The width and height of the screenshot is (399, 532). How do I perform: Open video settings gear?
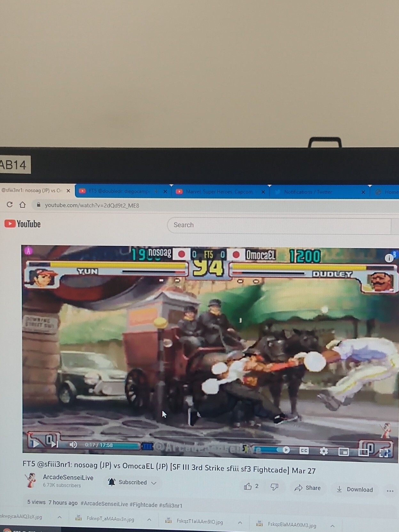324,451
